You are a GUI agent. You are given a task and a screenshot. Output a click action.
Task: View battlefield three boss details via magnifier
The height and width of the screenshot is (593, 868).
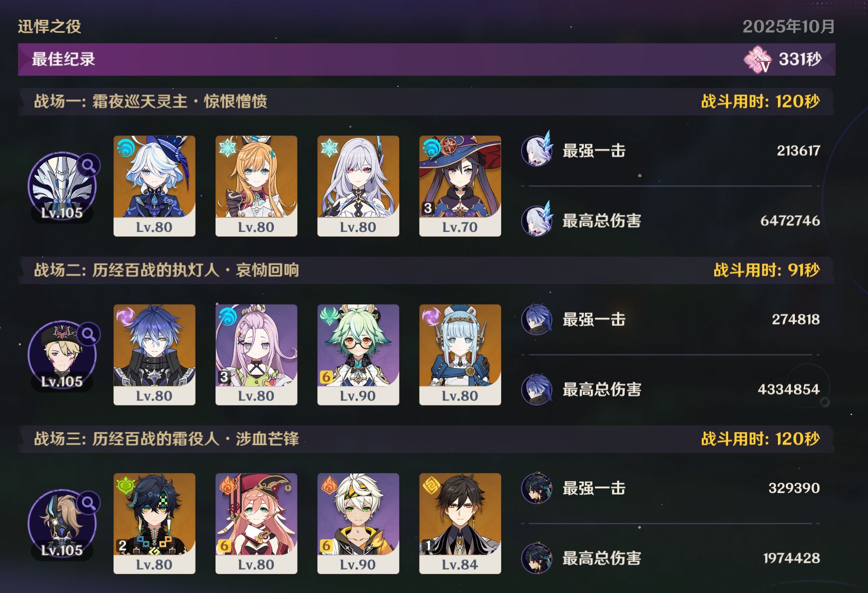coord(89,503)
